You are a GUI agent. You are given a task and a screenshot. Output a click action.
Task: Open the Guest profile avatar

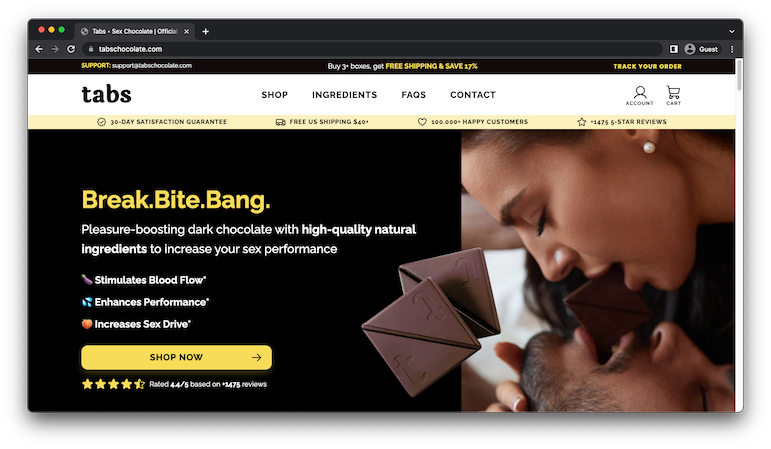coord(702,49)
